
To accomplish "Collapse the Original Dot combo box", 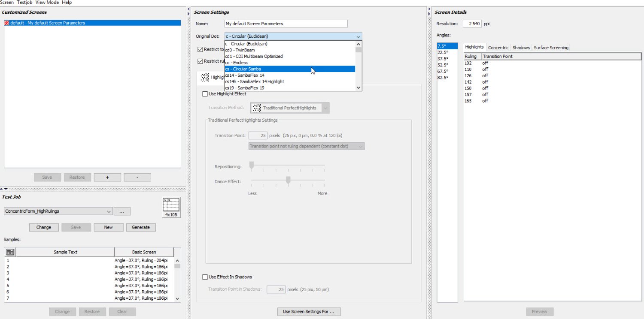I will [x=358, y=36].
